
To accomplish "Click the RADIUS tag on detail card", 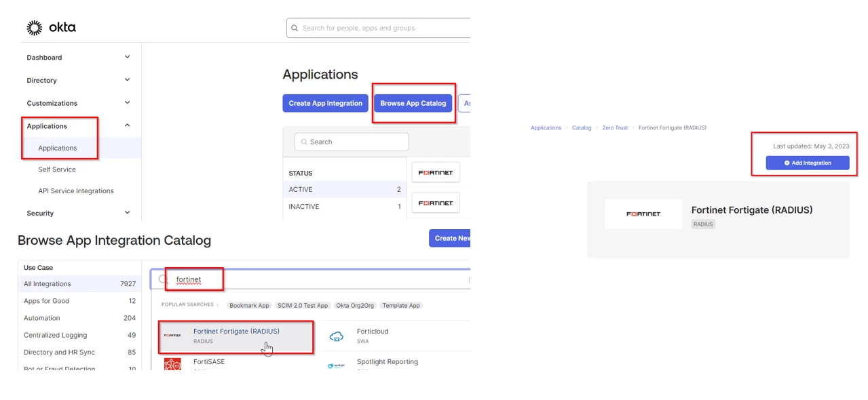I will [703, 224].
